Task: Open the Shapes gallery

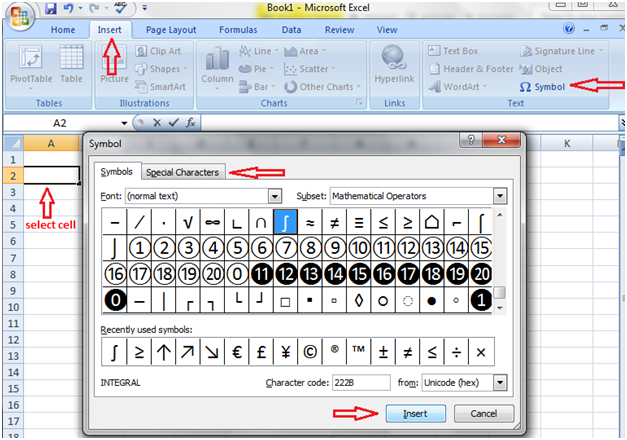Action: 161,69
